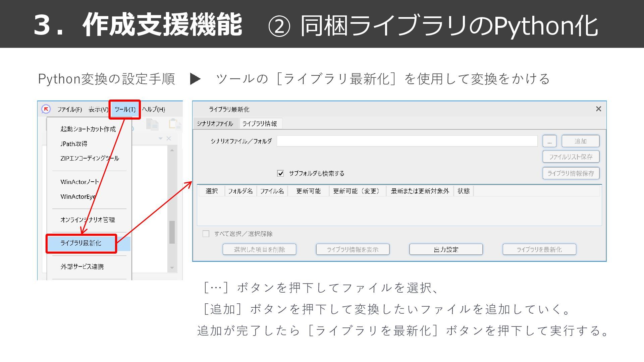Click the faded paste clipboard toolbar icon
Image resolution: width=644 pixels, height=362 pixels.
pyautogui.click(x=175, y=124)
